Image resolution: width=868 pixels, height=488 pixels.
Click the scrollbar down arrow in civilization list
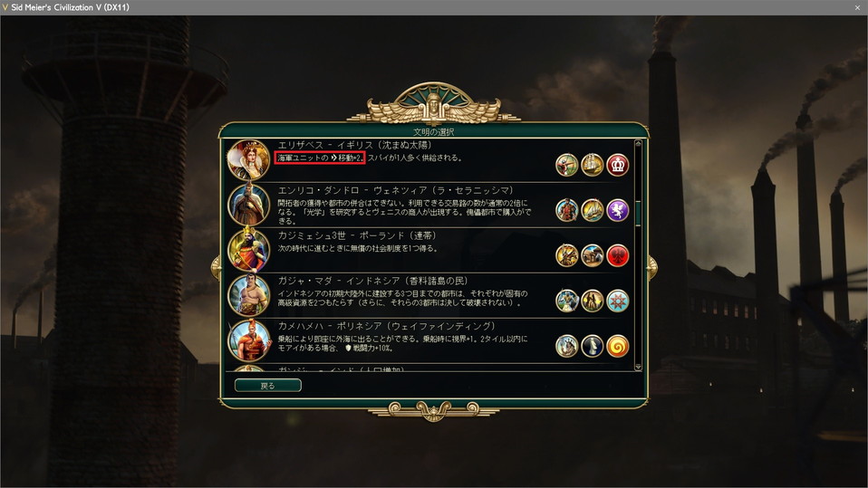click(638, 367)
